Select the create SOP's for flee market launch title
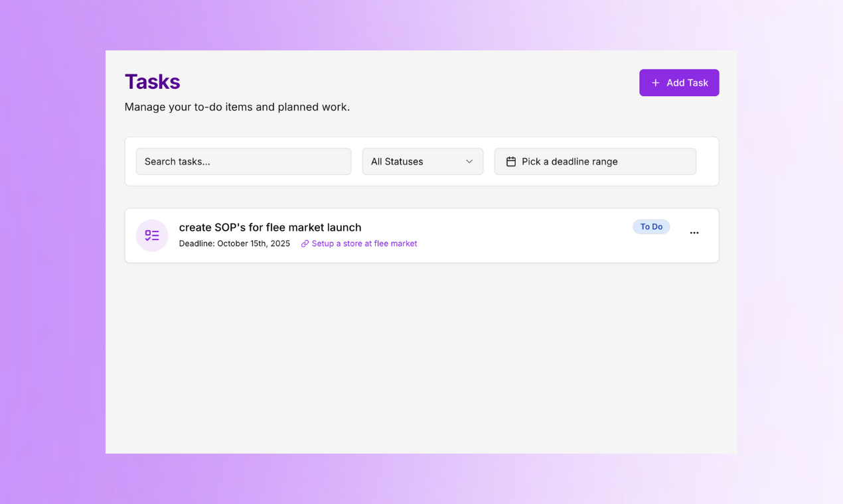This screenshot has width=843, height=504. (270, 227)
